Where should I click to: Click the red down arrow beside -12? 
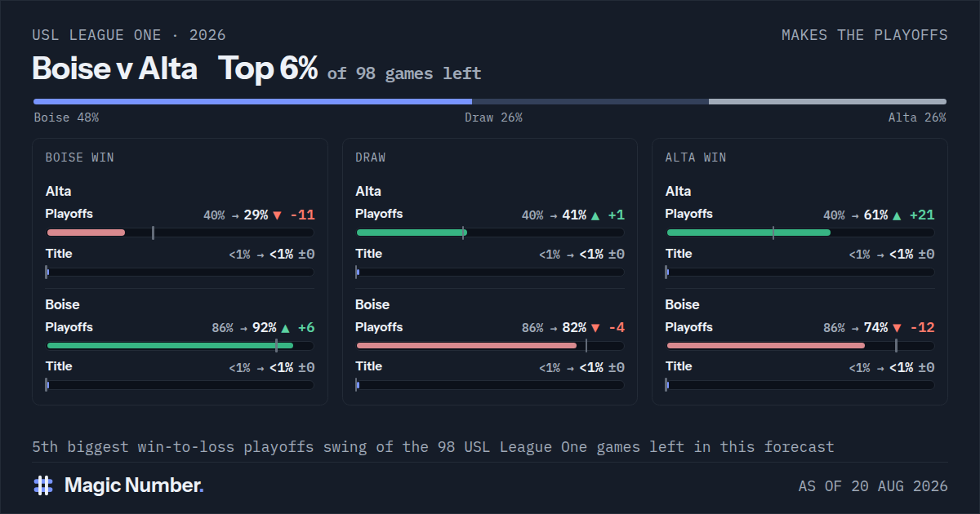point(897,328)
